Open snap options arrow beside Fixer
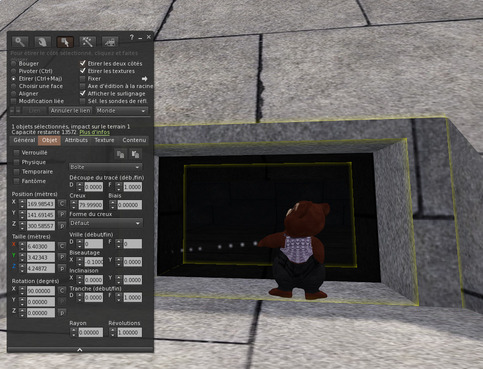Image resolution: width=483 pixels, height=369 pixels. pyautogui.click(x=144, y=79)
